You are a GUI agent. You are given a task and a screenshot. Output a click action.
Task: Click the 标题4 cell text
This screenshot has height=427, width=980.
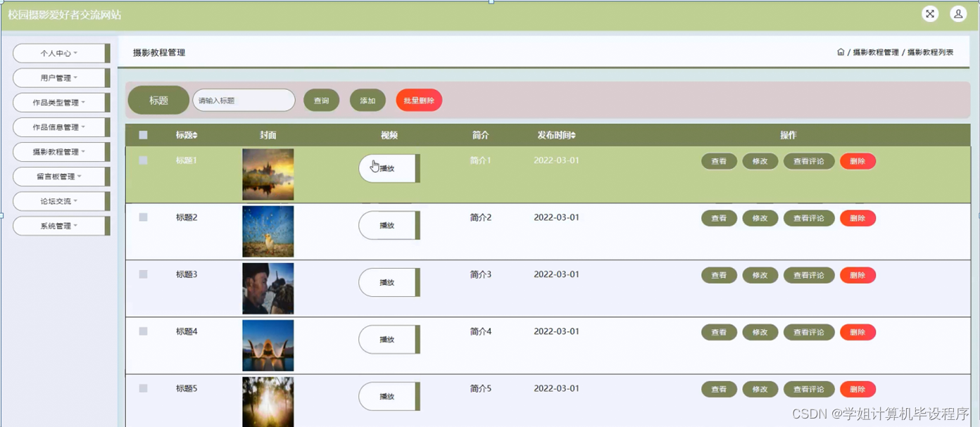click(187, 331)
